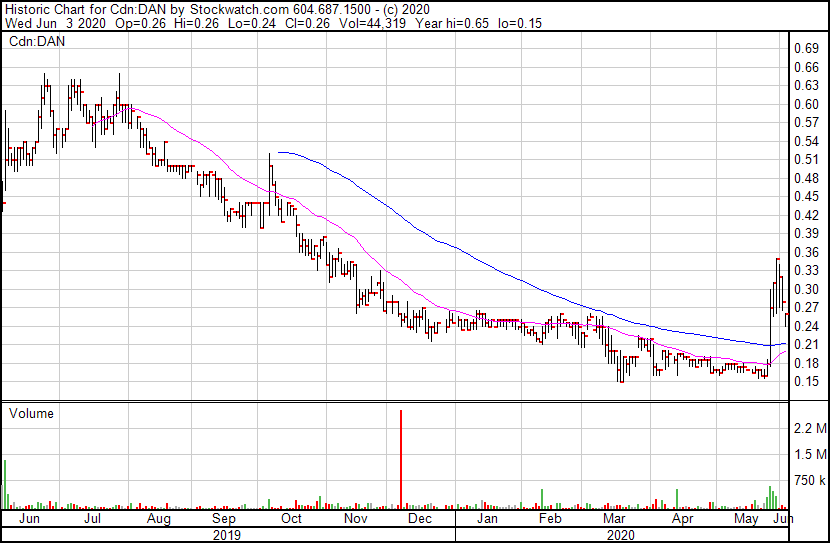The width and height of the screenshot is (830, 543).
Task: Click the 0.42 price axis label
Action: [806, 215]
